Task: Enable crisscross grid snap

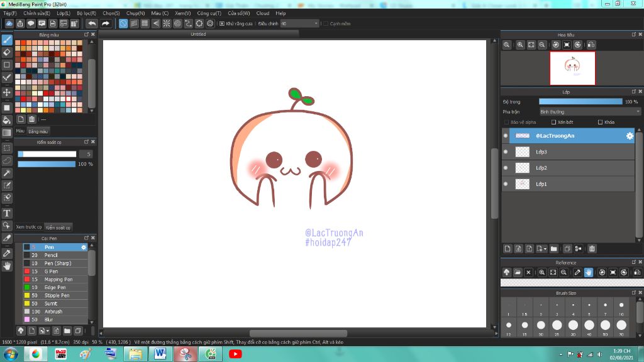Action: point(145,23)
